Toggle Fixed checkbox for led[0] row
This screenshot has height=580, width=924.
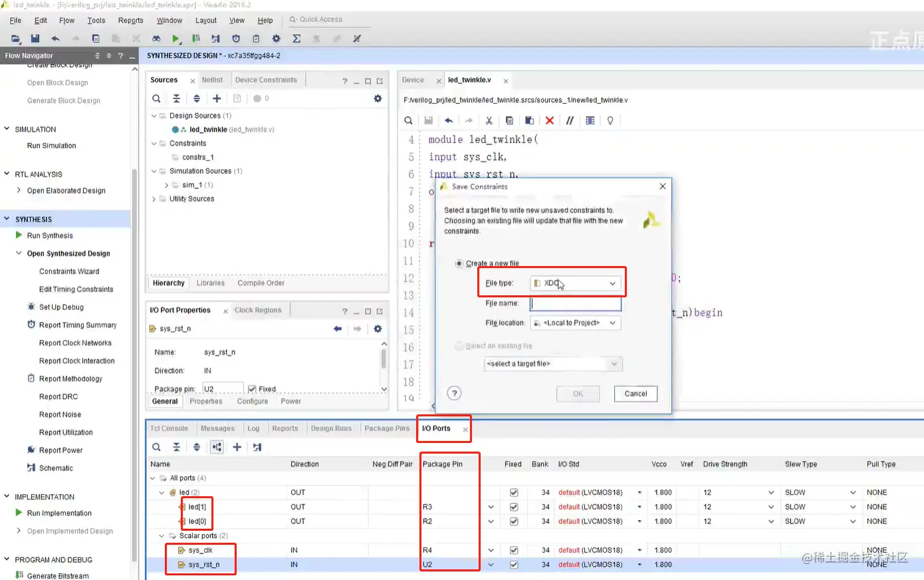click(x=513, y=521)
